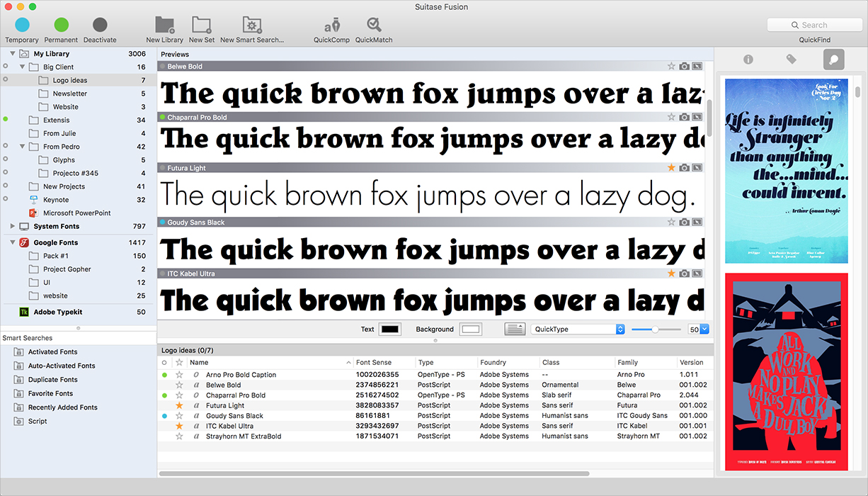This screenshot has height=496, width=868.
Task: Click the black Text color swatch
Action: 390,329
